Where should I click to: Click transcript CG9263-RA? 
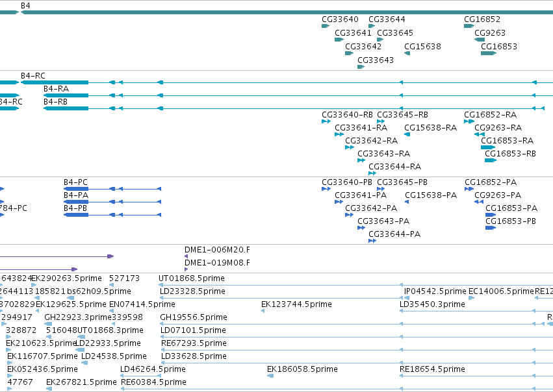pyautogui.click(x=498, y=127)
